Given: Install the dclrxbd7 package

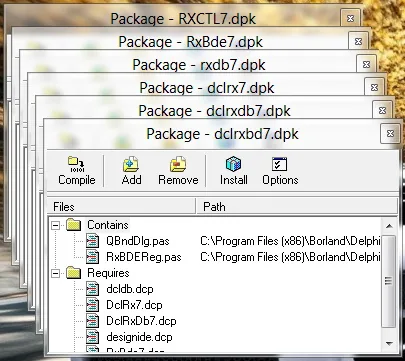Looking at the screenshot, I should (233, 170).
